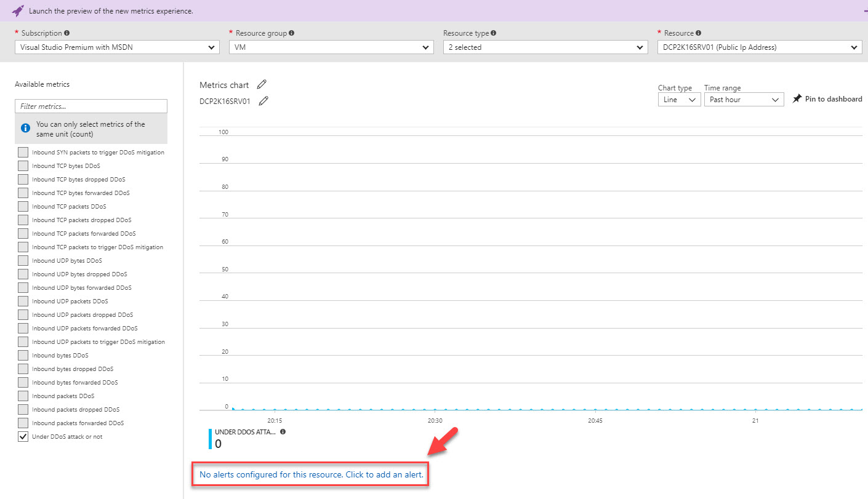The height and width of the screenshot is (499, 868).
Task: Open Resource type 2 selected dropdown
Action: 545,47
